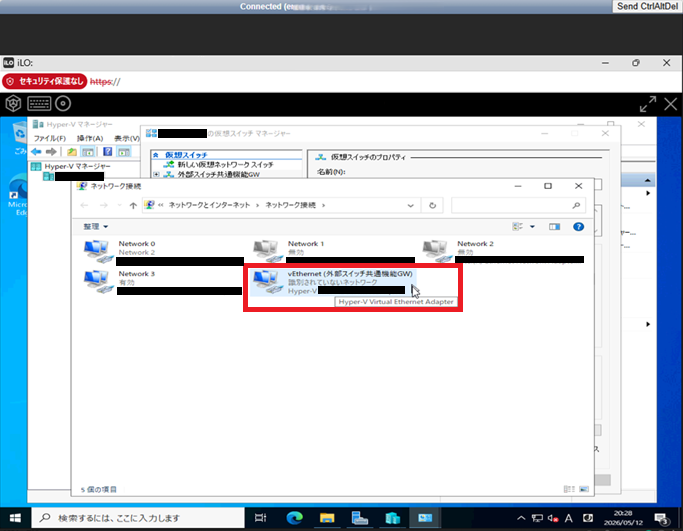Click the Send CtrlAltDel button
The width and height of the screenshot is (683, 531).
point(647,7)
